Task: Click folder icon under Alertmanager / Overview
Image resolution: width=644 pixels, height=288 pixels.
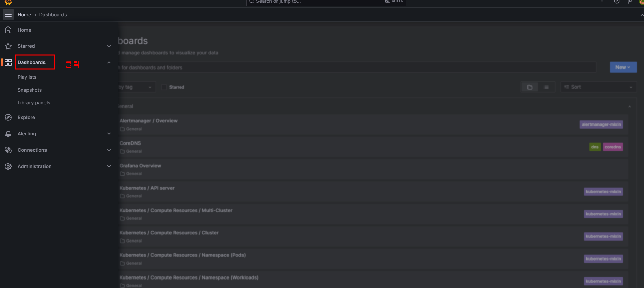Action: tap(122, 129)
